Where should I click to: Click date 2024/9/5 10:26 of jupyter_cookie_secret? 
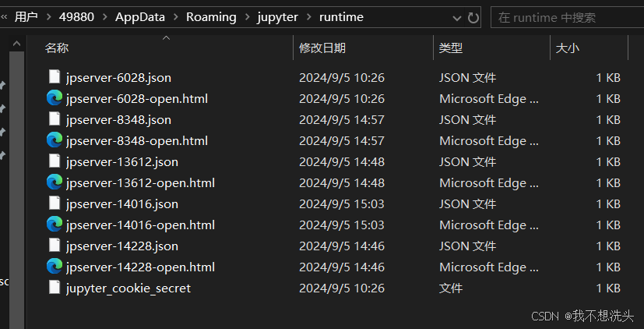click(x=342, y=288)
